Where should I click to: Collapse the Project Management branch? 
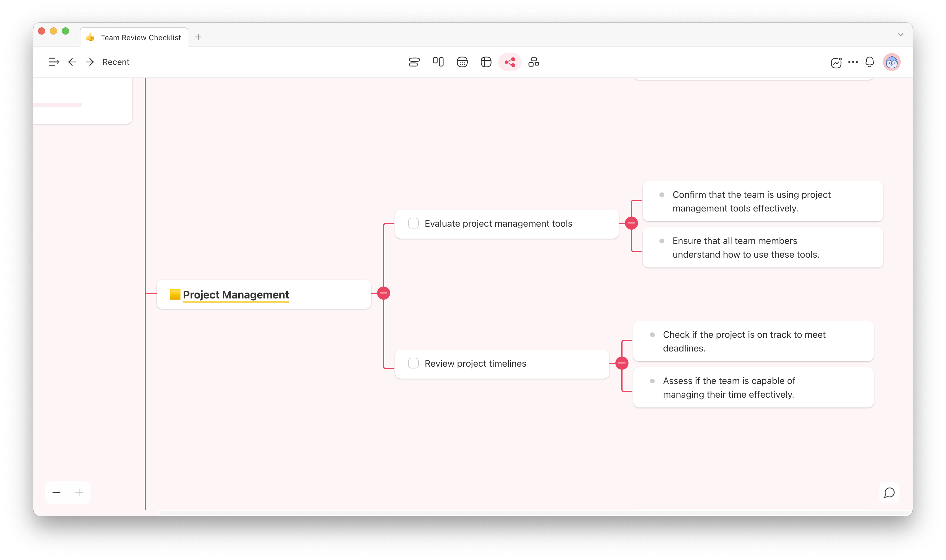click(384, 293)
